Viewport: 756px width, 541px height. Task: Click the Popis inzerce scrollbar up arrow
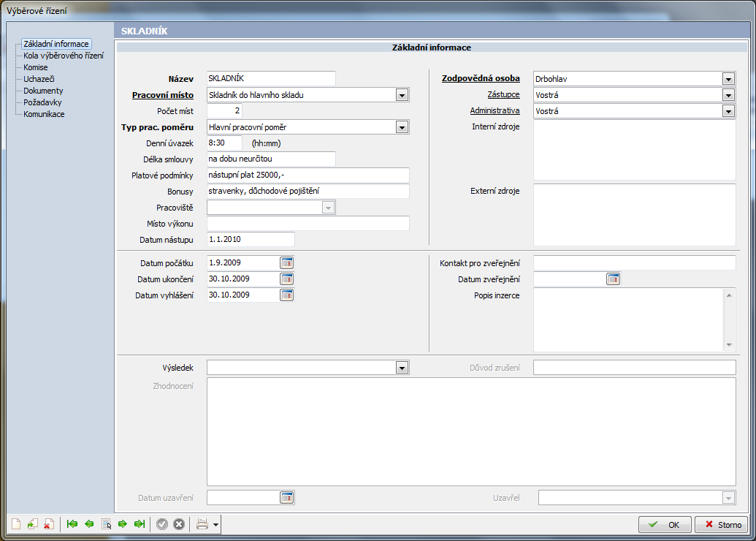pos(729,295)
